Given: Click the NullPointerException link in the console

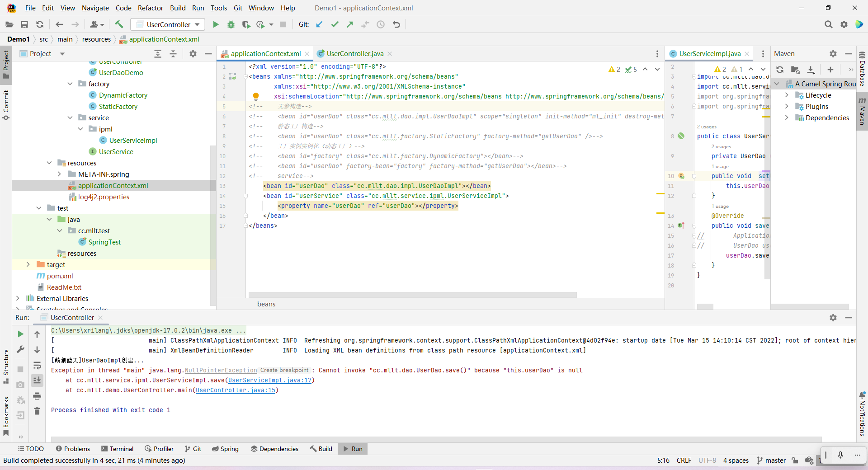Looking at the screenshot, I should click(x=221, y=371).
